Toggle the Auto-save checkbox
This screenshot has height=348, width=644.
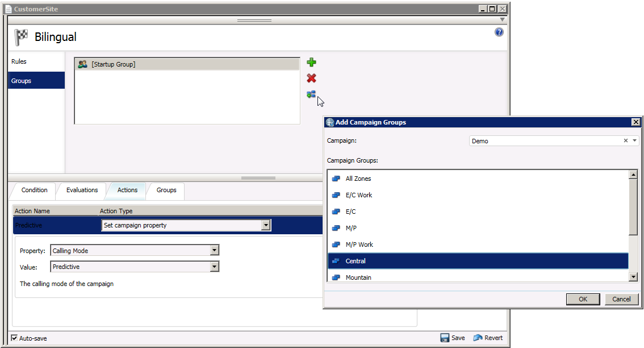tap(14, 338)
